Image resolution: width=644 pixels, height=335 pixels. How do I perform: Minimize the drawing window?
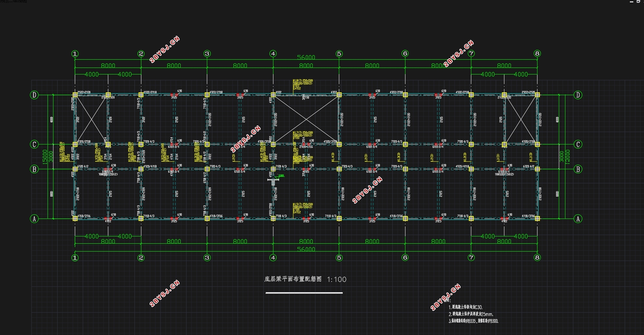[x=632, y=2]
